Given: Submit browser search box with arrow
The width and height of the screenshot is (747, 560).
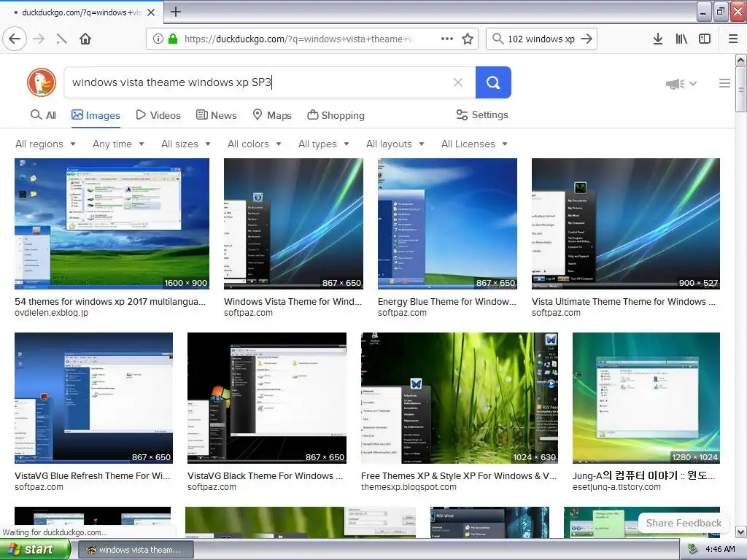Looking at the screenshot, I should (x=587, y=39).
